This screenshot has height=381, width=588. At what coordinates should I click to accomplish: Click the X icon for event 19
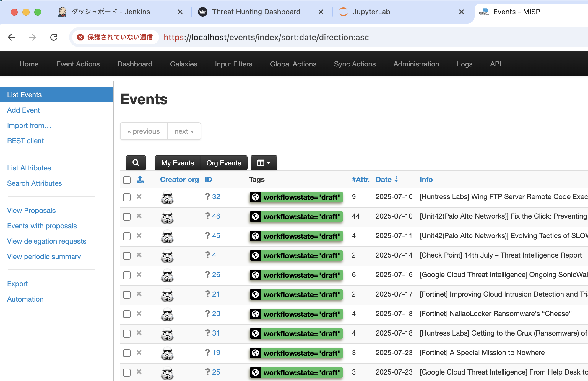tap(139, 353)
